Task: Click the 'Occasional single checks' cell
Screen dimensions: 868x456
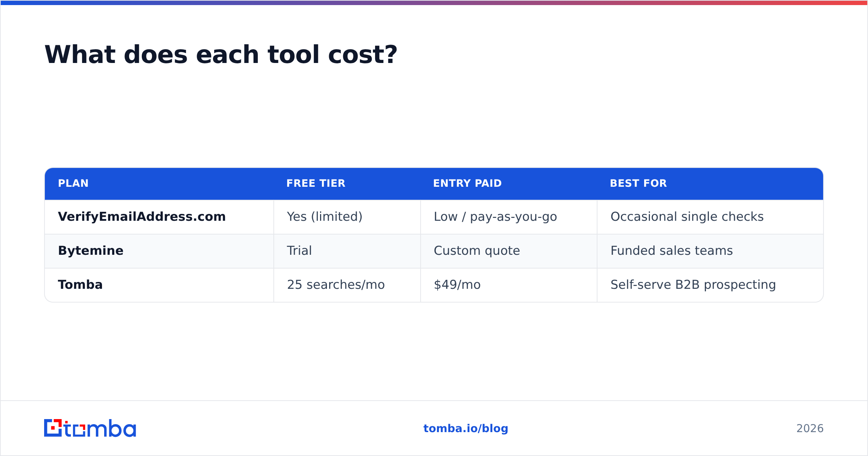Action: [710, 217]
